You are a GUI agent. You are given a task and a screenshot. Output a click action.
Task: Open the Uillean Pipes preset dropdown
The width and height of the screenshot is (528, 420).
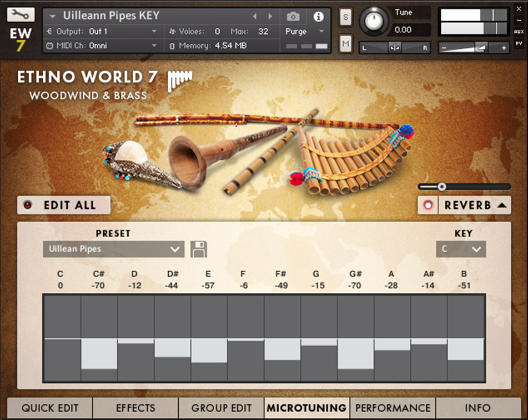click(x=113, y=249)
